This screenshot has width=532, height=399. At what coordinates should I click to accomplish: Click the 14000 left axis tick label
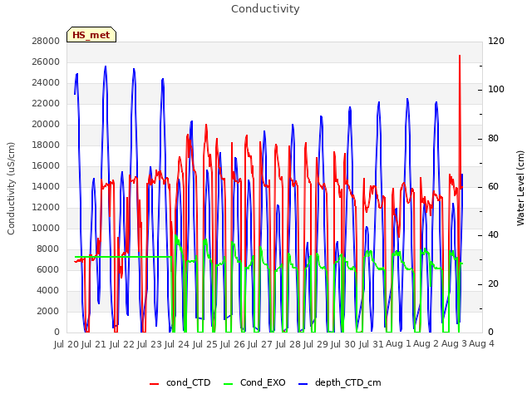(x=46, y=186)
